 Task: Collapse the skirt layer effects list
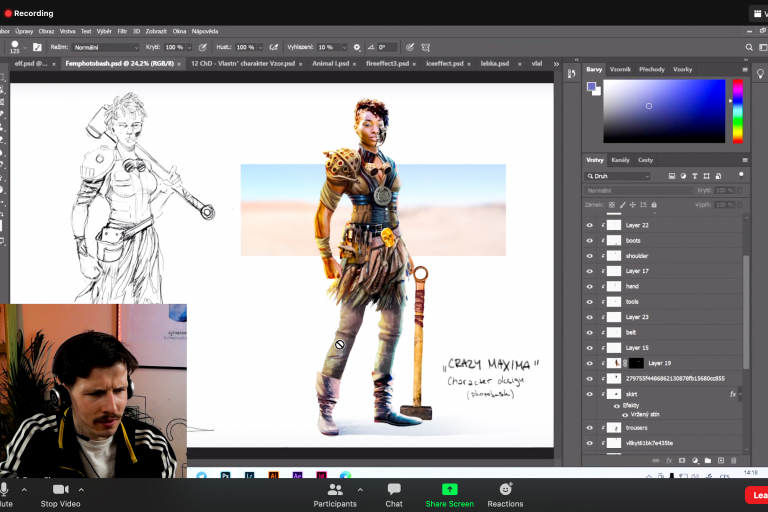[x=740, y=395]
